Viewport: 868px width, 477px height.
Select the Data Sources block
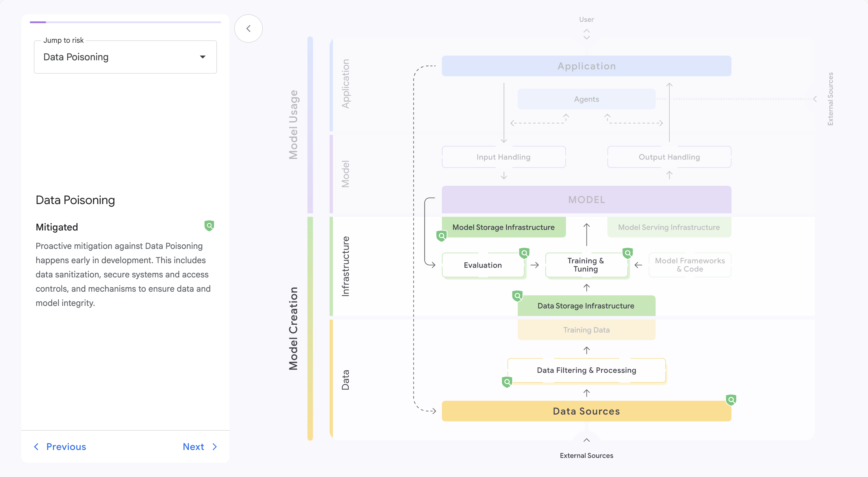coord(586,411)
